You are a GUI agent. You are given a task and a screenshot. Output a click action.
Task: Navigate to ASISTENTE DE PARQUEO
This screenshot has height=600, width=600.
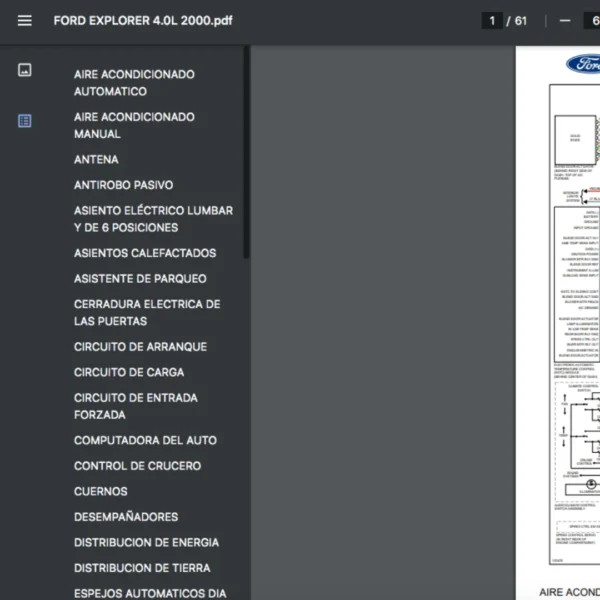tap(140, 279)
